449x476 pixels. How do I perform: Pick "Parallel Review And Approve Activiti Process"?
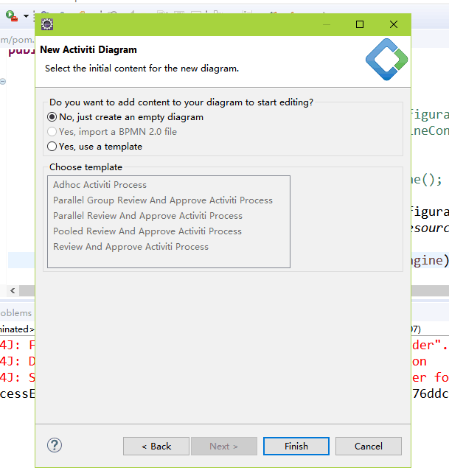click(x=147, y=216)
